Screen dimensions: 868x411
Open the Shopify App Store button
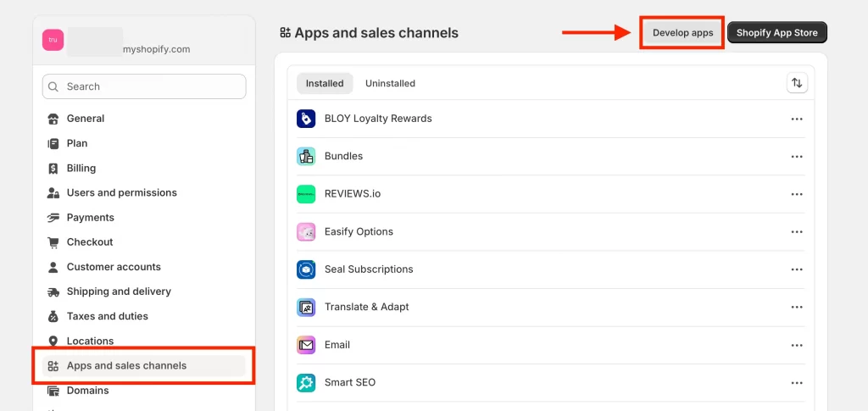click(776, 33)
